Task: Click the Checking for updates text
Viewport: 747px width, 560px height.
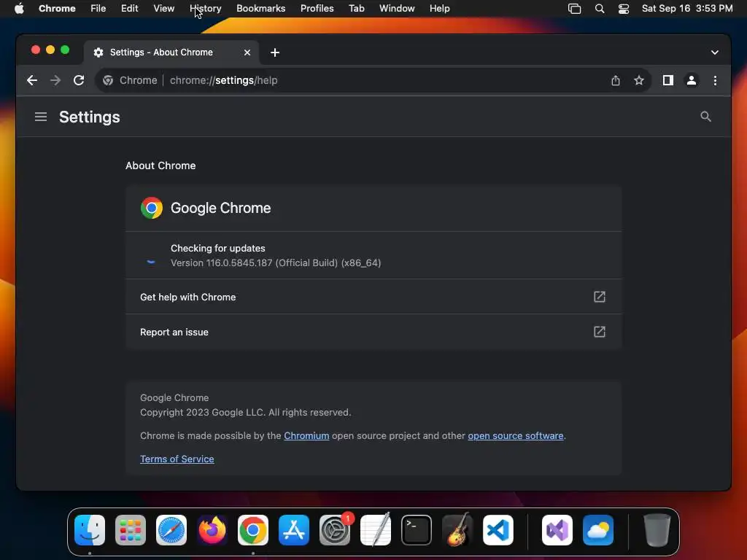Action: 217,248
